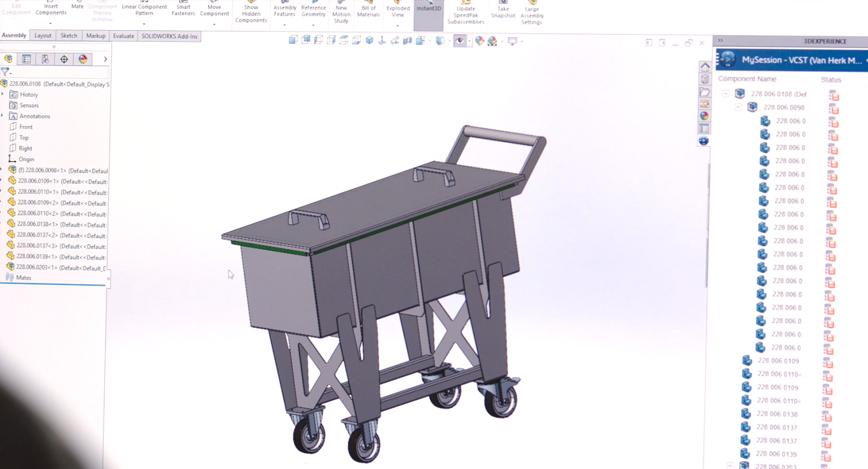
Task: Click the Take Snapshot button
Action: [x=503, y=10]
